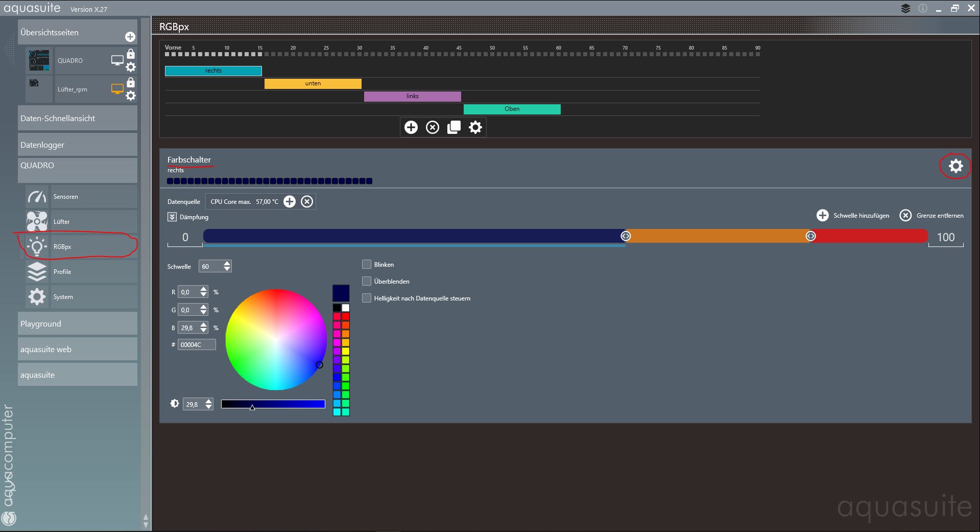Open RGBpx controller settings gear below timeline
The image size is (980, 532).
click(475, 127)
